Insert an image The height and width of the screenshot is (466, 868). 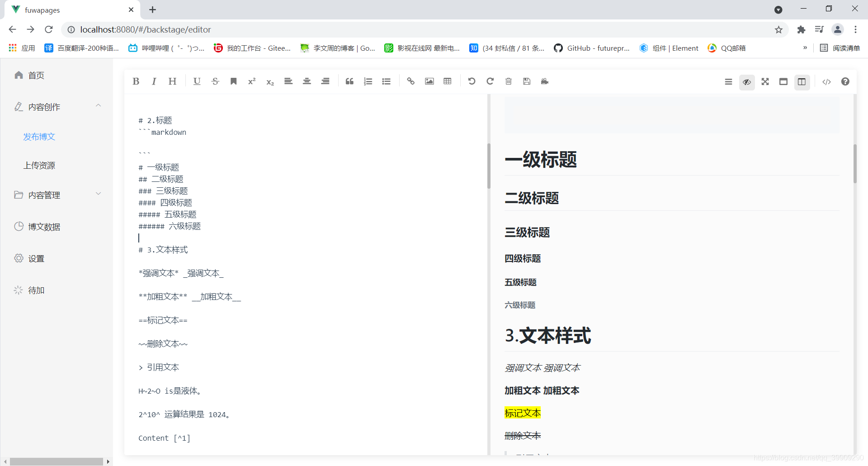tap(429, 81)
